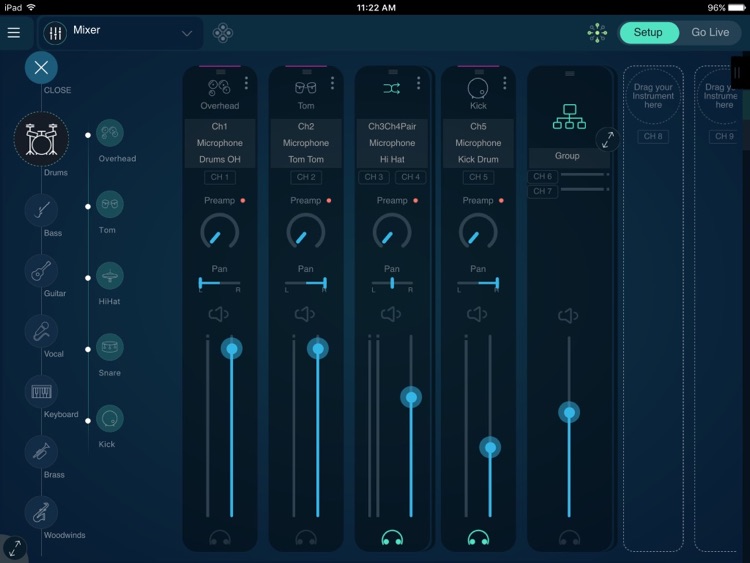
Task: Mute the Tom channel speaker
Action: tap(305, 314)
